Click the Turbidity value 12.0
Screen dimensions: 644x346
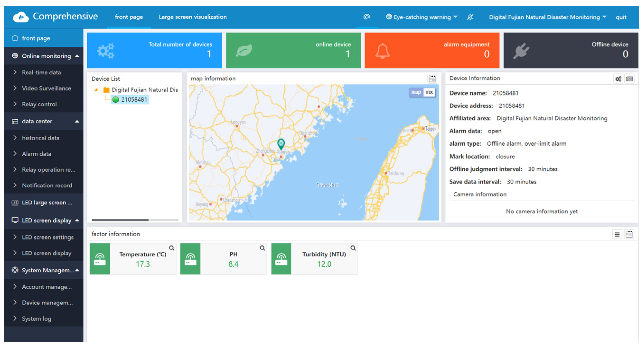(x=324, y=264)
